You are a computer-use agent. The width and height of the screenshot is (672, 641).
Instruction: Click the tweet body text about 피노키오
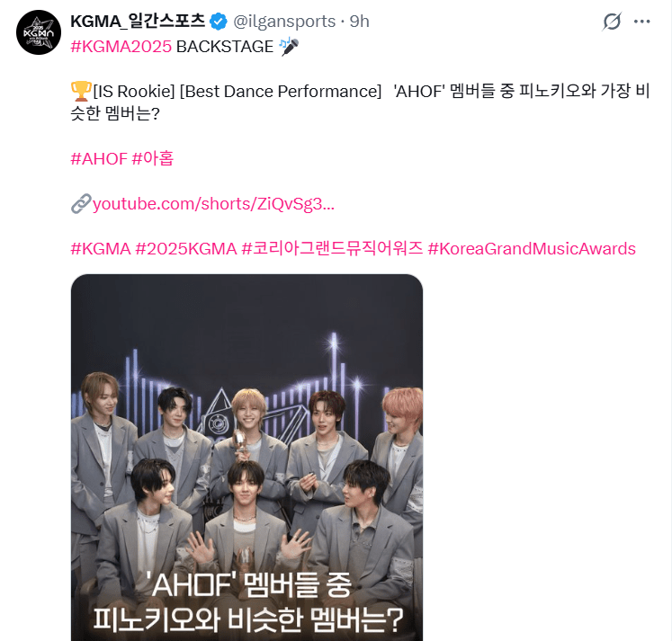(360, 102)
